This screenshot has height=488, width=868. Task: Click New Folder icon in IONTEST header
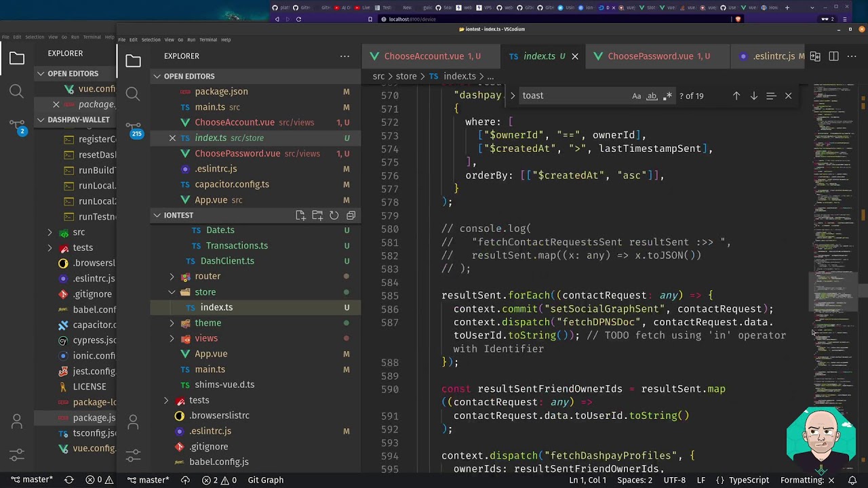(317, 215)
